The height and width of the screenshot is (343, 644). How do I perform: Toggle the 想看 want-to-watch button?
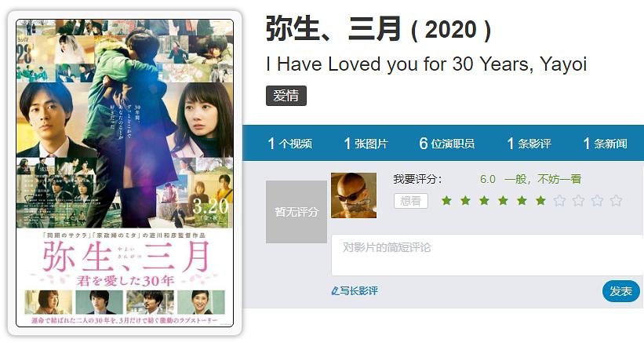[411, 201]
